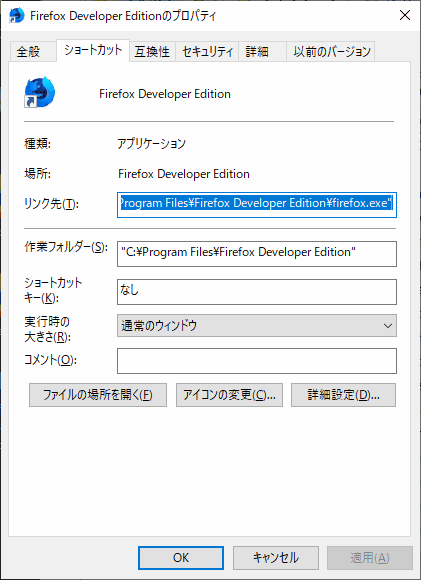Click the リンク先 target path field
This screenshot has width=421, height=580.
257,205
